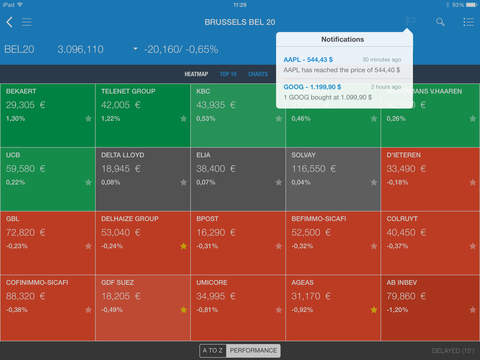This screenshot has height=360, width=480.
Task: Go back using the arrow icon
Action: (x=10, y=22)
